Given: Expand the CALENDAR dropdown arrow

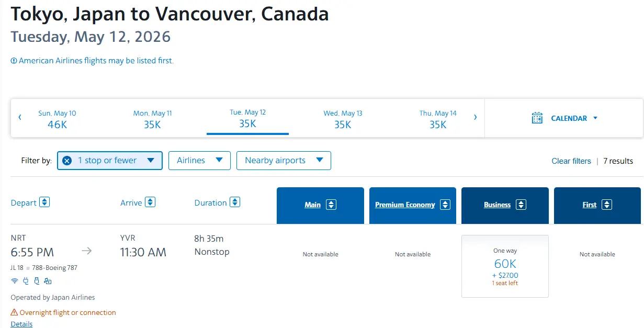Looking at the screenshot, I should coord(595,118).
